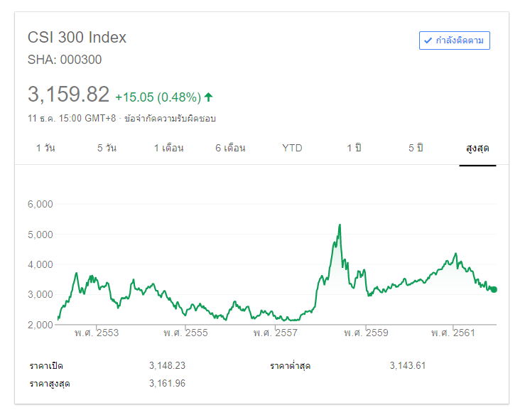Toggle the กำลังติดตาม following button
Screen dimensions: 525x420
click(x=455, y=41)
